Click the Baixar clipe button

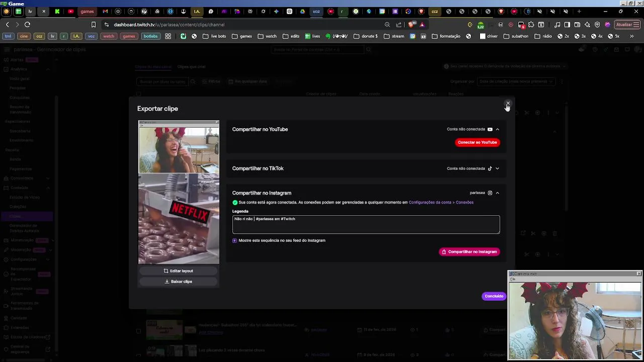179,282
